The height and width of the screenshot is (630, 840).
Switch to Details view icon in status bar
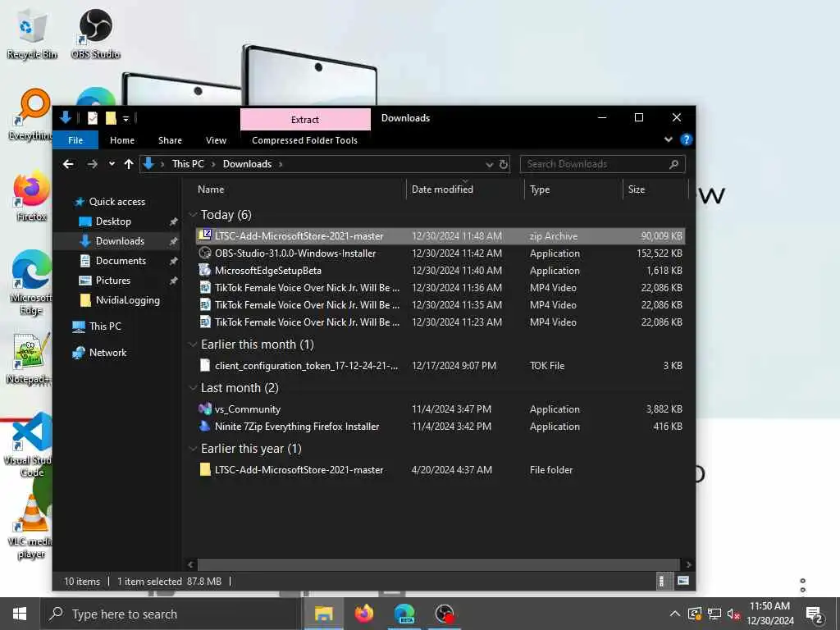[x=662, y=582]
